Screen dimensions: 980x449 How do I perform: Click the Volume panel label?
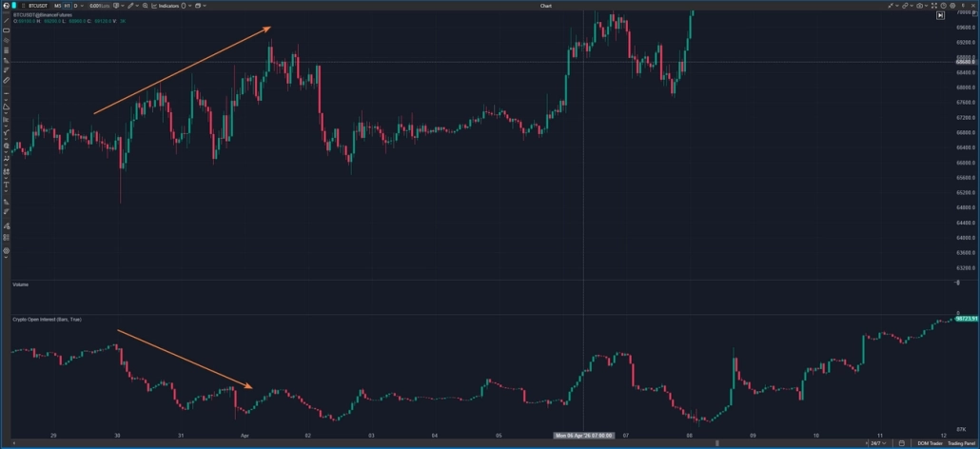pyautogui.click(x=21, y=284)
